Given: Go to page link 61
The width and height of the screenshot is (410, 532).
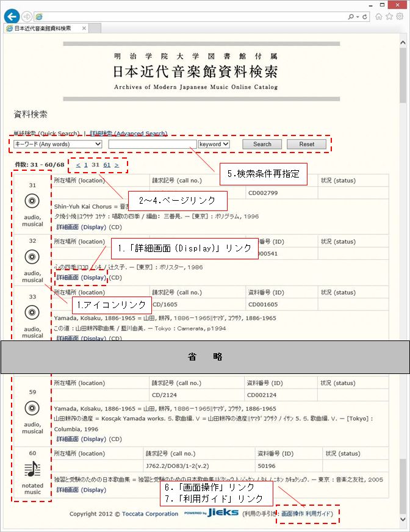Looking at the screenshot, I should 107,165.
